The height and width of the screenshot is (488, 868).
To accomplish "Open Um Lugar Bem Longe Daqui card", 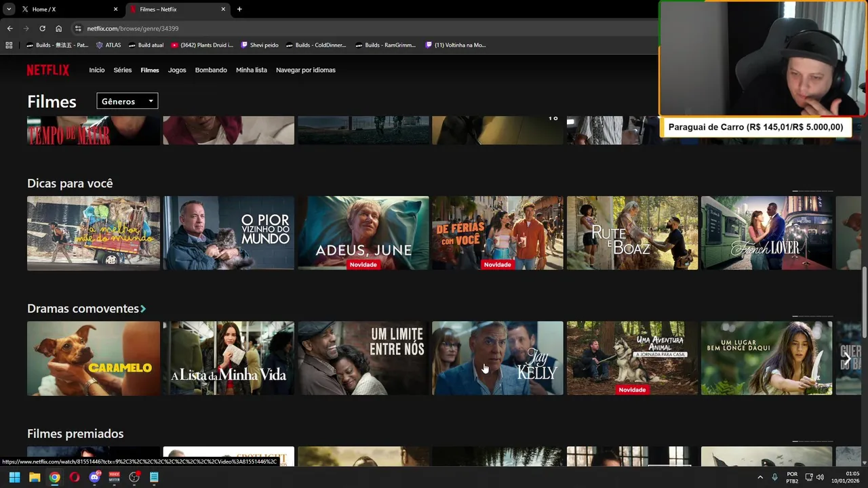I will [x=766, y=358].
